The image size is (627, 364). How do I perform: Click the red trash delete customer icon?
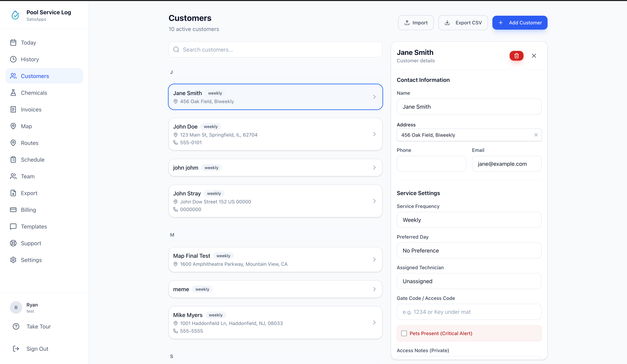click(516, 56)
